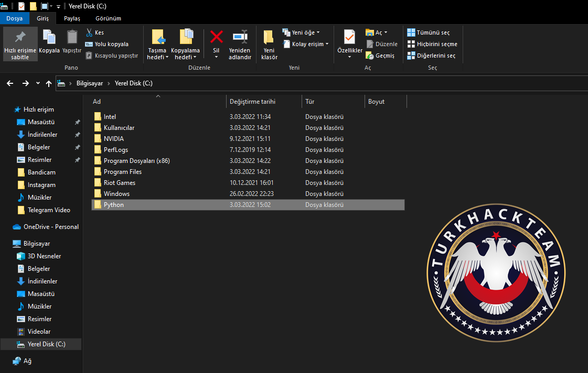
Task: Select the Program Dosyaları (x86) folder
Action: (248, 161)
